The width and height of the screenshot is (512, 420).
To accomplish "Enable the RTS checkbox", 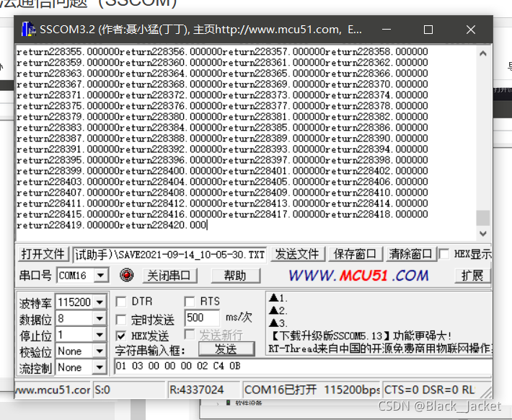I will [x=190, y=302].
